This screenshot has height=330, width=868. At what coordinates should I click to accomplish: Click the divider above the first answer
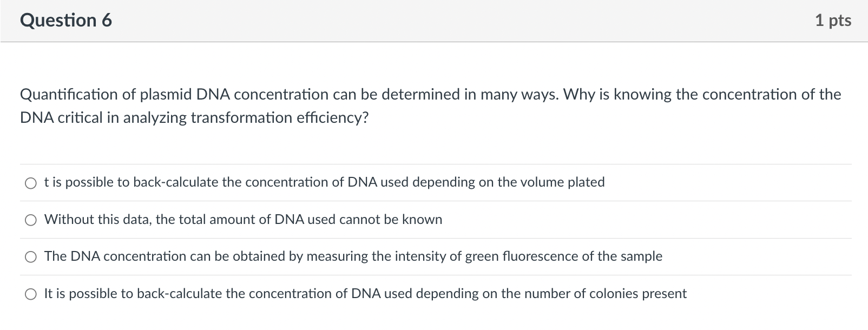pos(433,163)
